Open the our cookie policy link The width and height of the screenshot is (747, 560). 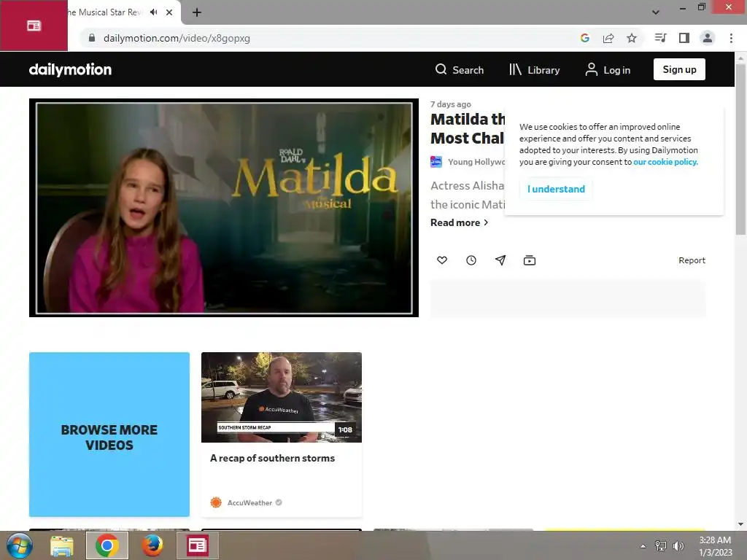click(x=665, y=162)
